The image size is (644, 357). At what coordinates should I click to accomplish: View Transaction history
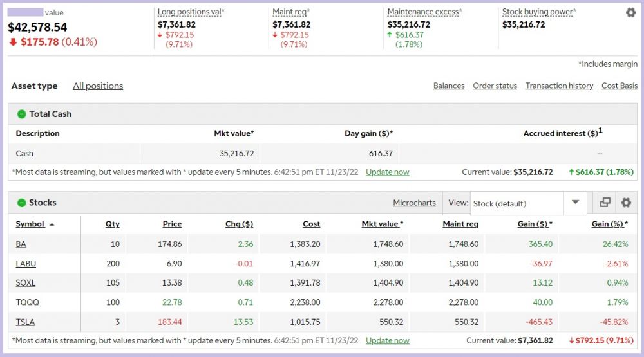[559, 86]
